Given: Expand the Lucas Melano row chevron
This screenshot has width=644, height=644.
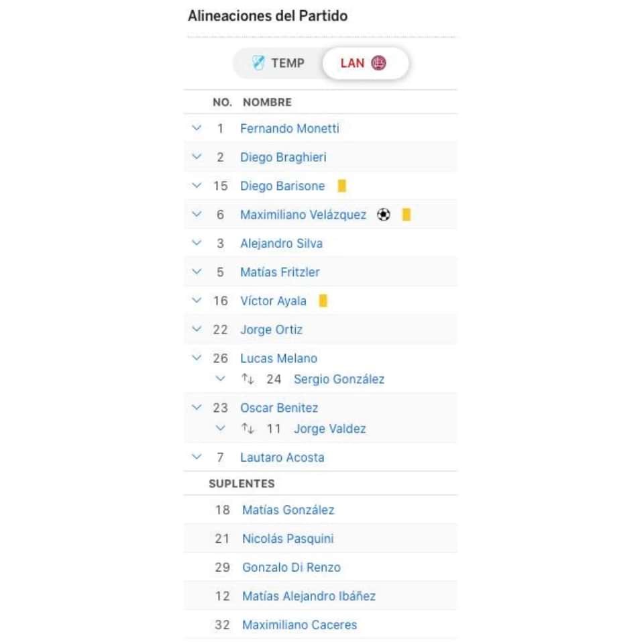Looking at the screenshot, I should click(197, 358).
